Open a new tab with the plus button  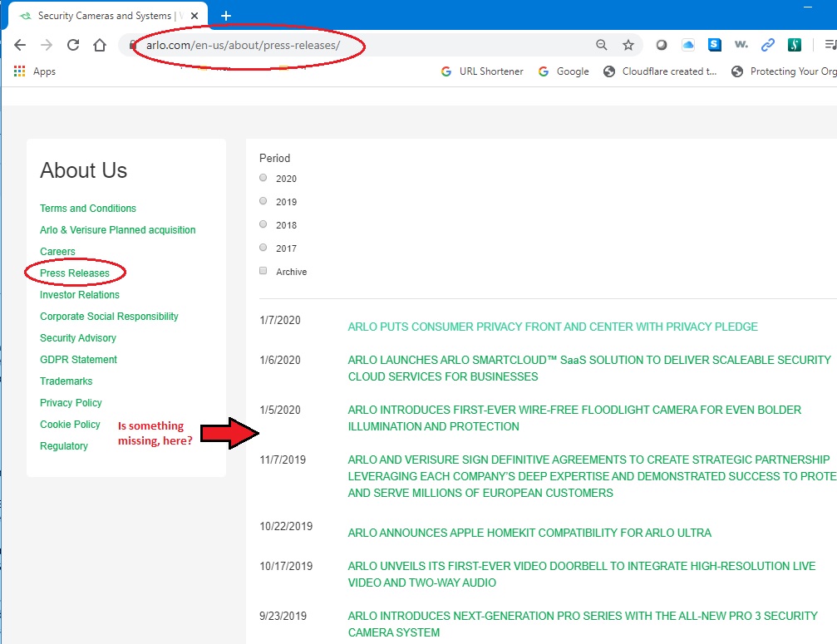pyautogui.click(x=226, y=16)
